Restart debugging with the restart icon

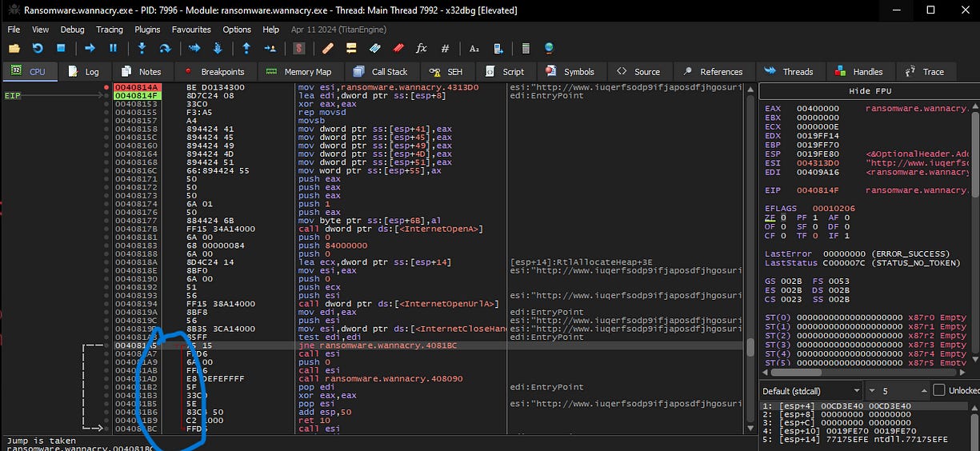[38, 48]
